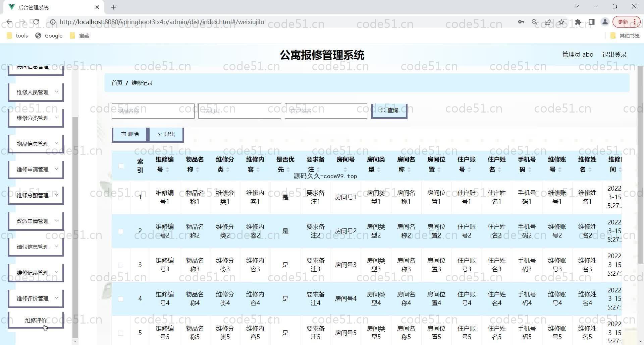
Task: Sort by 住户账号 column arrows
Action: tap(469, 170)
